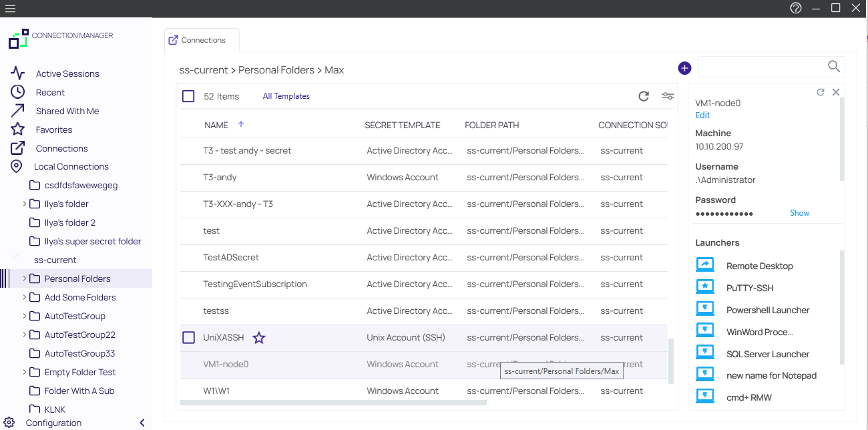Switch to the Connections tab
868x430 pixels.
click(201, 40)
